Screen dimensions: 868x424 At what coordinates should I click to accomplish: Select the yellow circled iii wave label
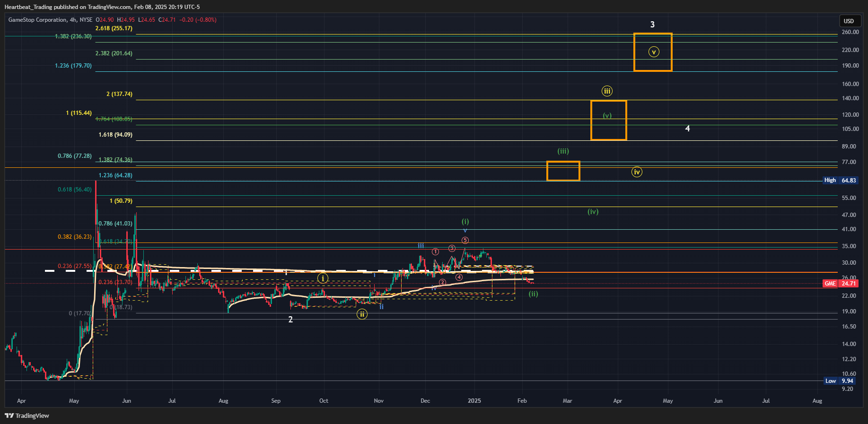(607, 91)
